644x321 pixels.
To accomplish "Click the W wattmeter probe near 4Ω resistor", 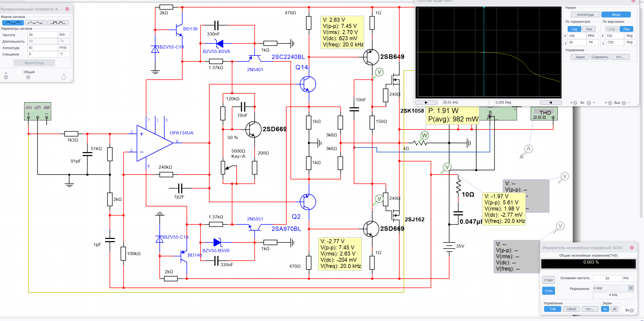I will coord(424,136).
